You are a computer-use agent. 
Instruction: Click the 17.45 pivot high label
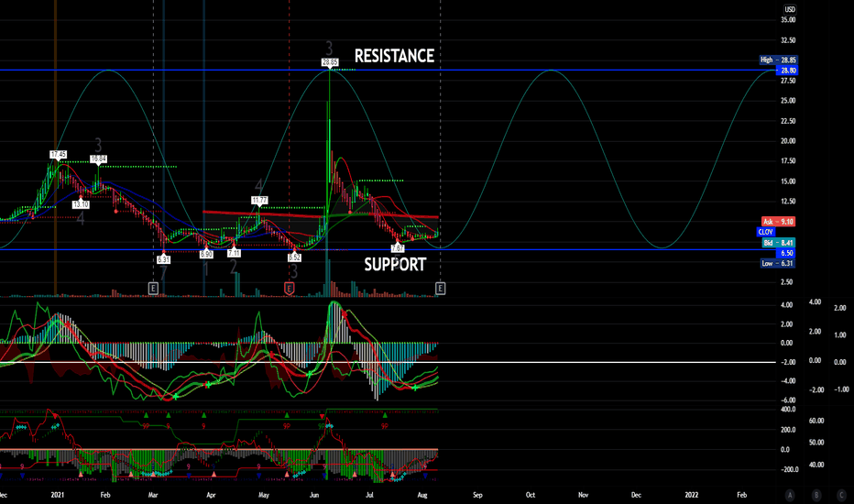click(59, 155)
